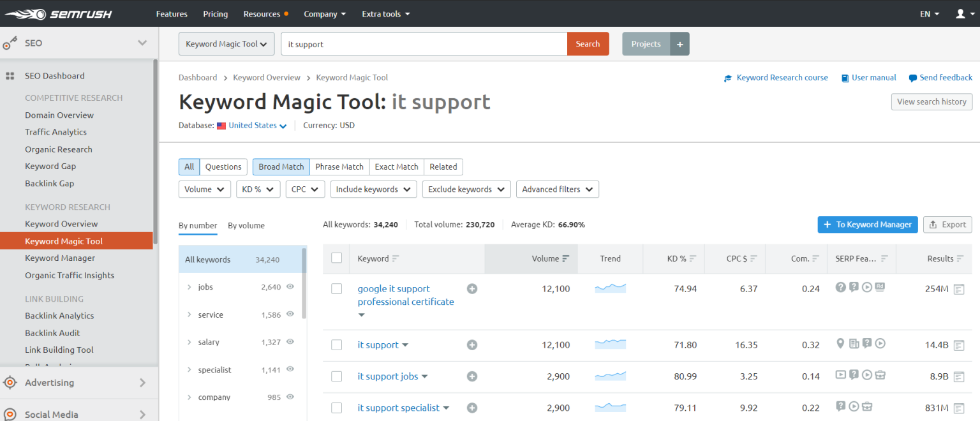Click the plus button beside Projects
Image resolution: width=980 pixels, height=421 pixels.
[x=679, y=44]
